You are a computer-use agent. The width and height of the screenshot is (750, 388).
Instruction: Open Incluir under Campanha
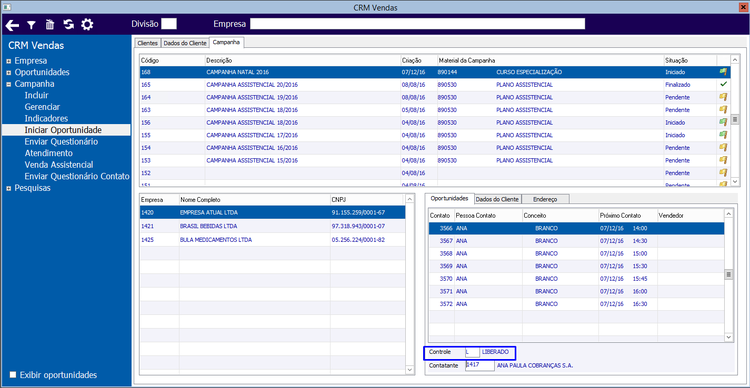(x=36, y=95)
